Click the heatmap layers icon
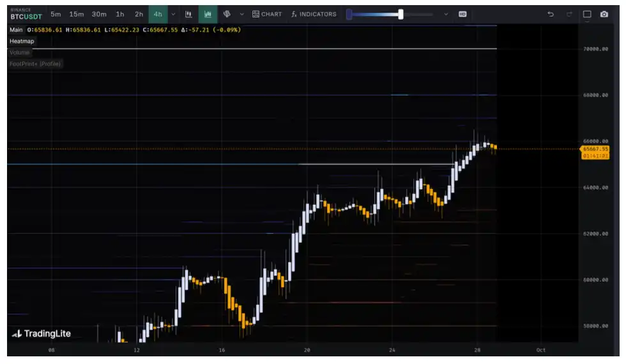 tap(227, 14)
